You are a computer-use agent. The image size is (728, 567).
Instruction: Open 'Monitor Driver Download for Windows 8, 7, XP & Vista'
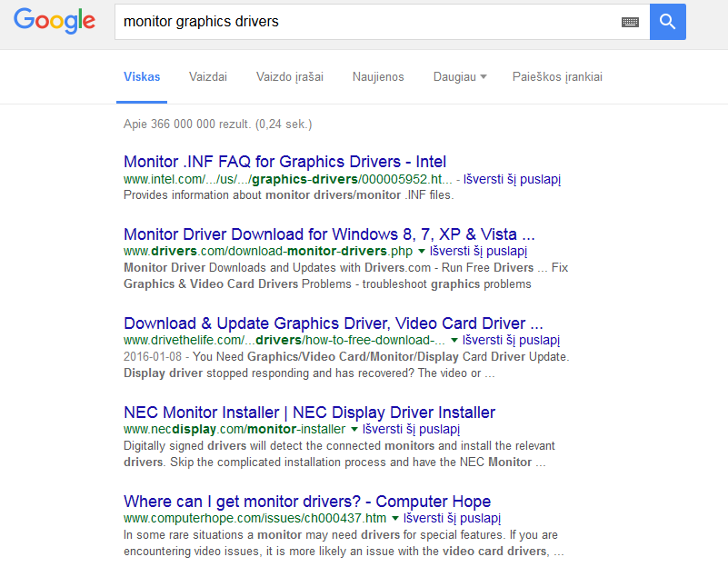coord(329,234)
